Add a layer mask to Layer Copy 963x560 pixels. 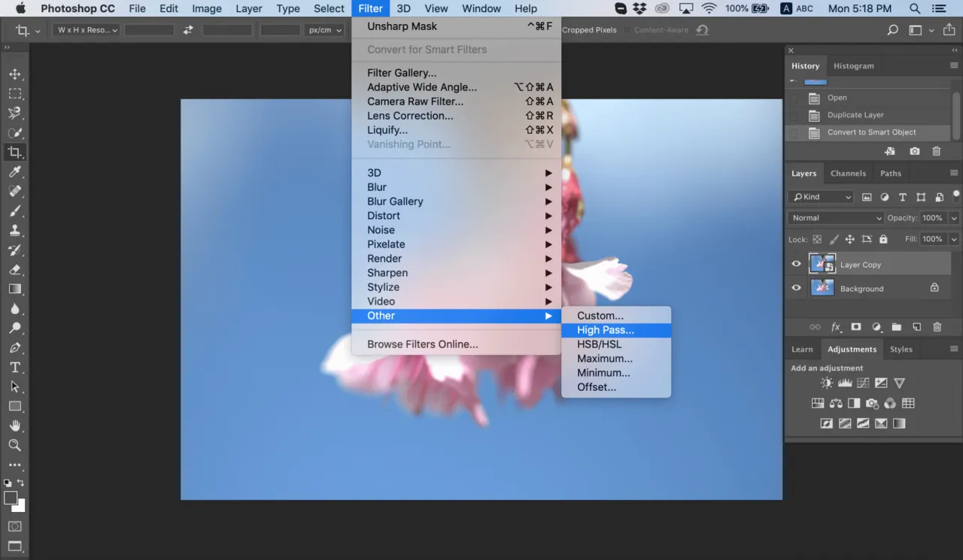click(855, 327)
